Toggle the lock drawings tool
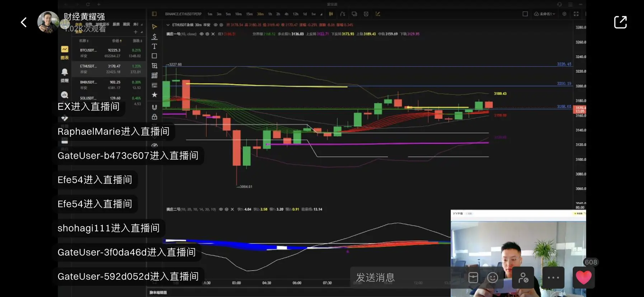Viewport: 644px width, 297px height. (x=155, y=117)
